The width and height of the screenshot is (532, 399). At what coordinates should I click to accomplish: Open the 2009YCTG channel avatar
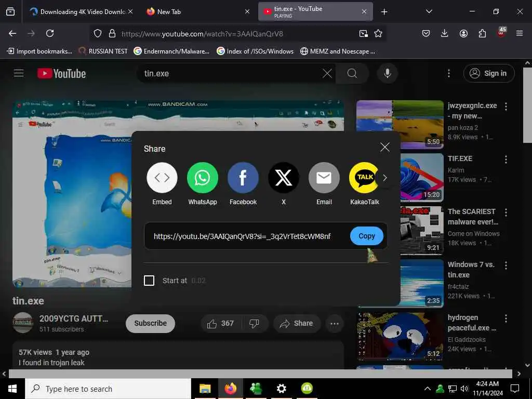coord(23,322)
